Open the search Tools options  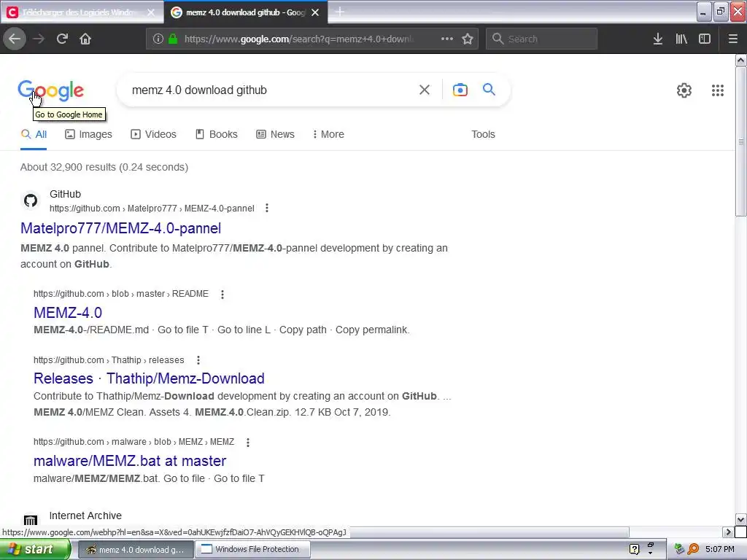tap(483, 134)
